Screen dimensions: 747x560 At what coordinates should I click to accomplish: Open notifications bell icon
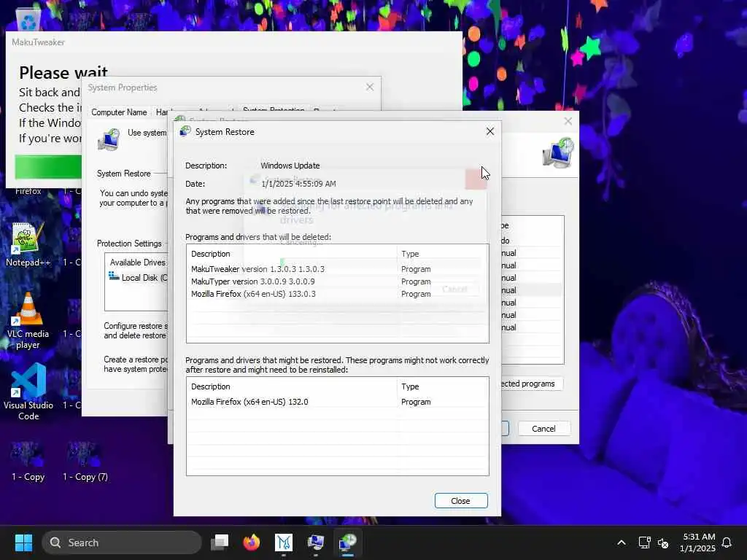coord(727,542)
